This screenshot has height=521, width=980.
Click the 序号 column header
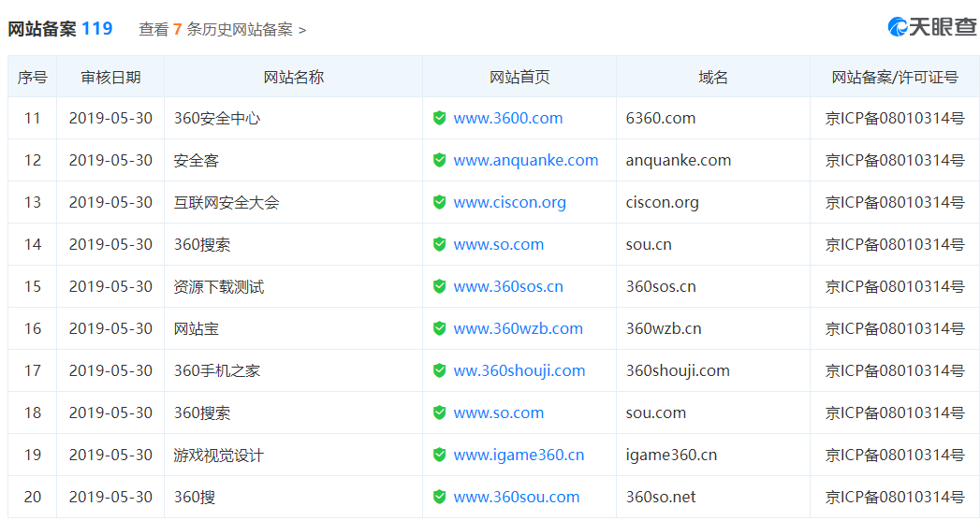coord(33,78)
